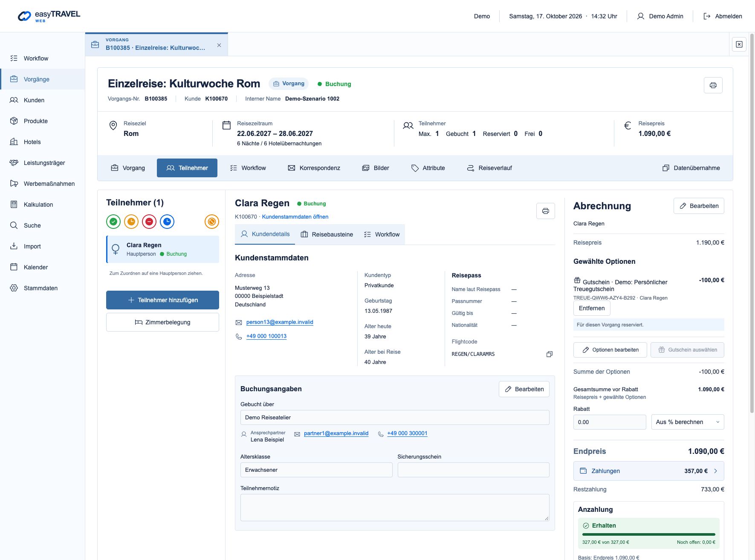
Task: Click Bearbeiten in Buchungsangaben
Action: tap(524, 389)
